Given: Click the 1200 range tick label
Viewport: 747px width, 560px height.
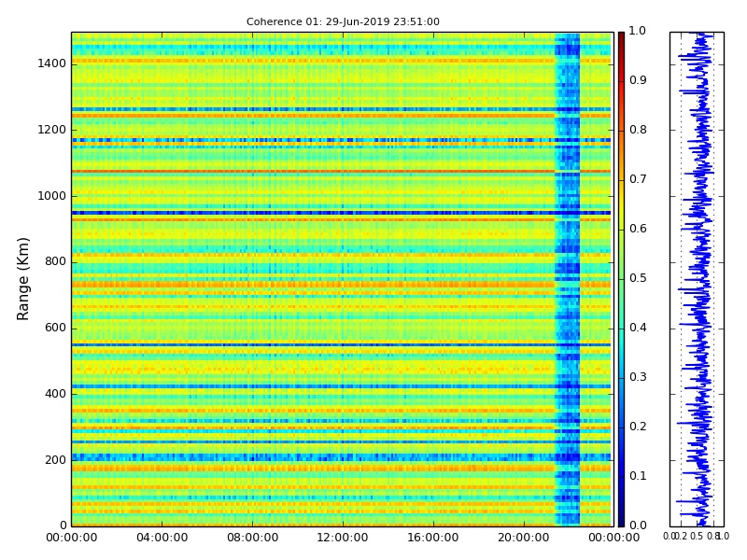Looking at the screenshot, I should coord(51,130).
